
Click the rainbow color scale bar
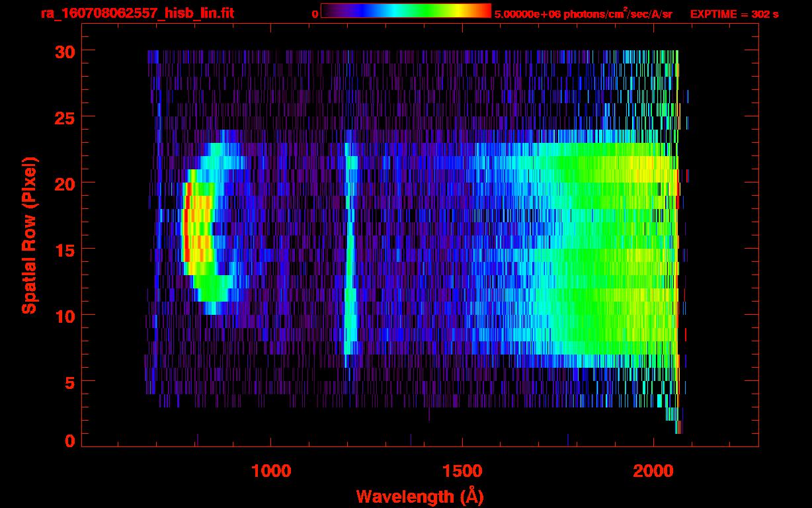(x=406, y=11)
